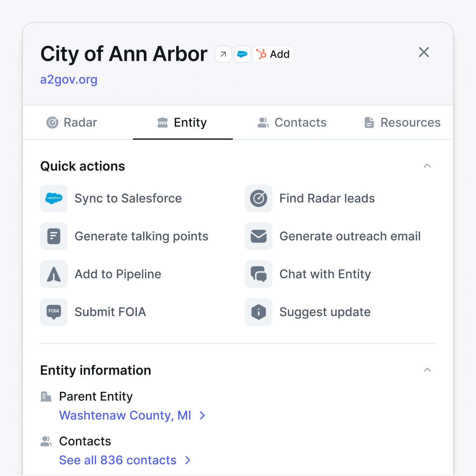Open Find Radar leads
The image size is (476, 476).
[327, 198]
